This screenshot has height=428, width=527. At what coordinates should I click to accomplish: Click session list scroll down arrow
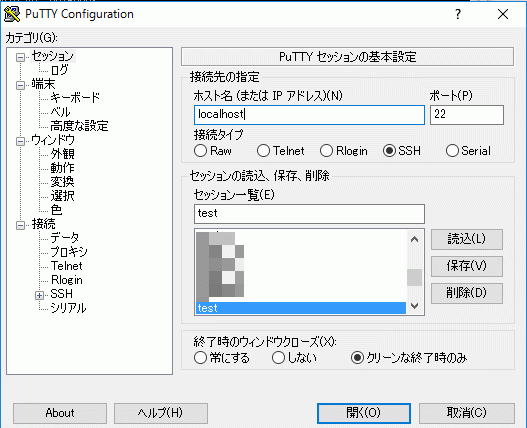[x=414, y=306]
